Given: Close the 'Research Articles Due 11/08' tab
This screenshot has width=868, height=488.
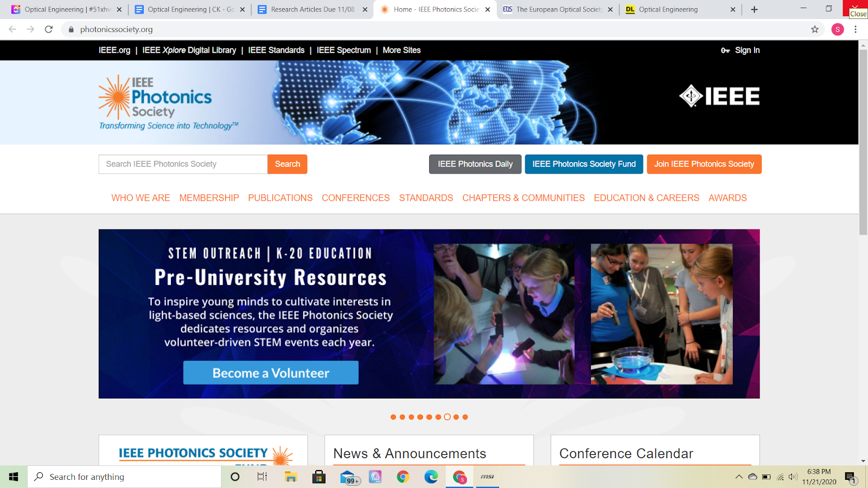Looking at the screenshot, I should [365, 9].
